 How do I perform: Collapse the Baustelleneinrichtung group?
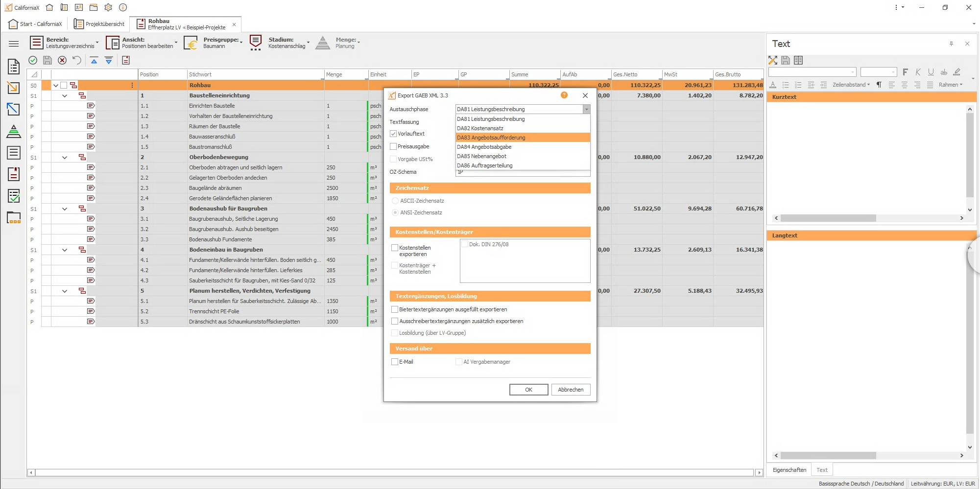tap(65, 96)
